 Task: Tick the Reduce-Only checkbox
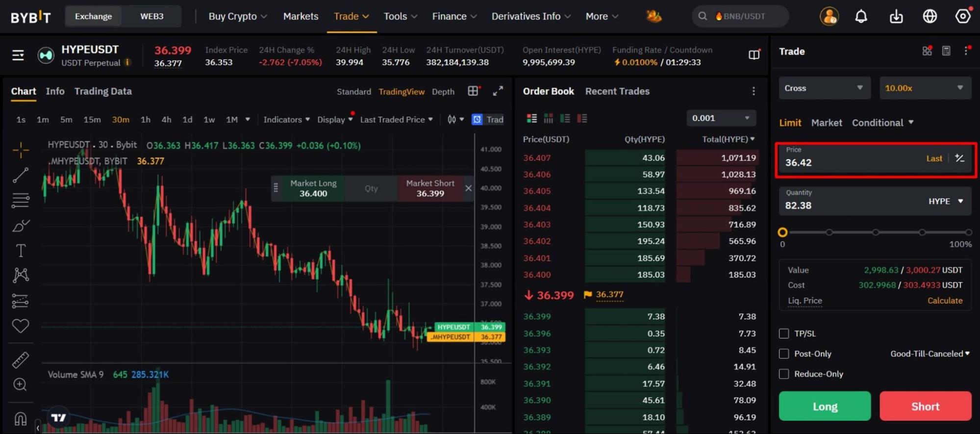tap(784, 374)
